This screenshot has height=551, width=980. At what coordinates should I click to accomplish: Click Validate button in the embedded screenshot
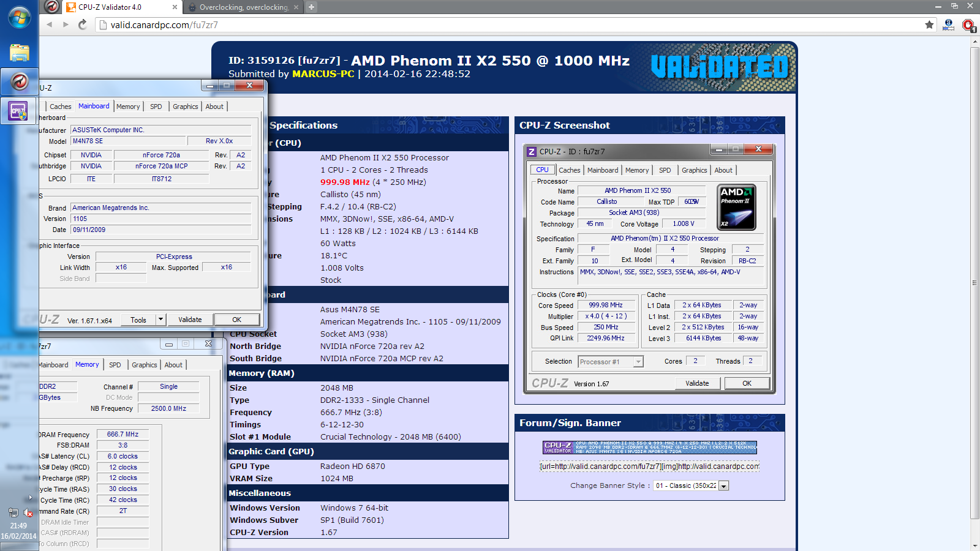(697, 383)
